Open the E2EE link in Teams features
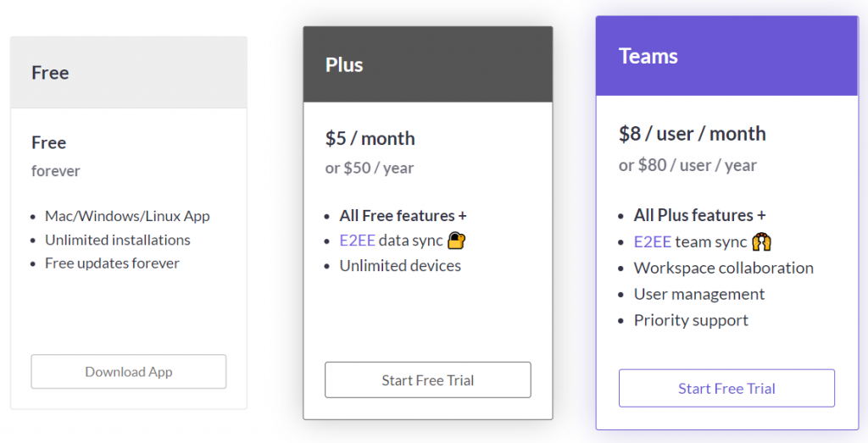Screen dimensions: 868x443 [x=653, y=242]
